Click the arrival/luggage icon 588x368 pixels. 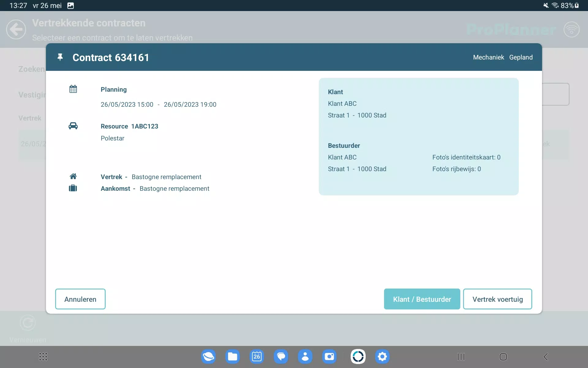coord(73,188)
